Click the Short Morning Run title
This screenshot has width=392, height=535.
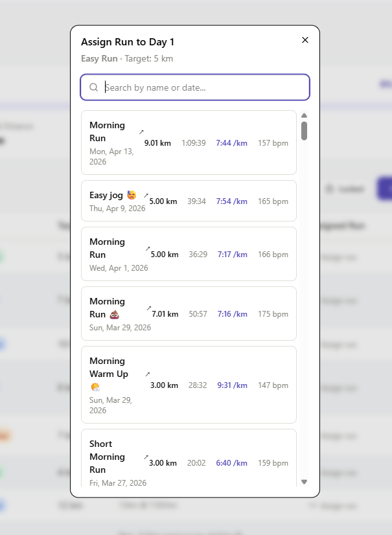coord(107,457)
